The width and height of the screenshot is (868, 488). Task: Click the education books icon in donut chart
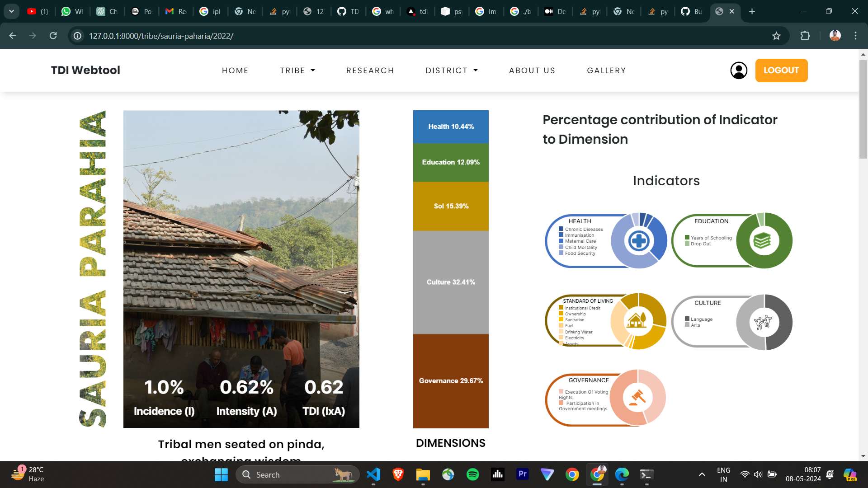763,241
